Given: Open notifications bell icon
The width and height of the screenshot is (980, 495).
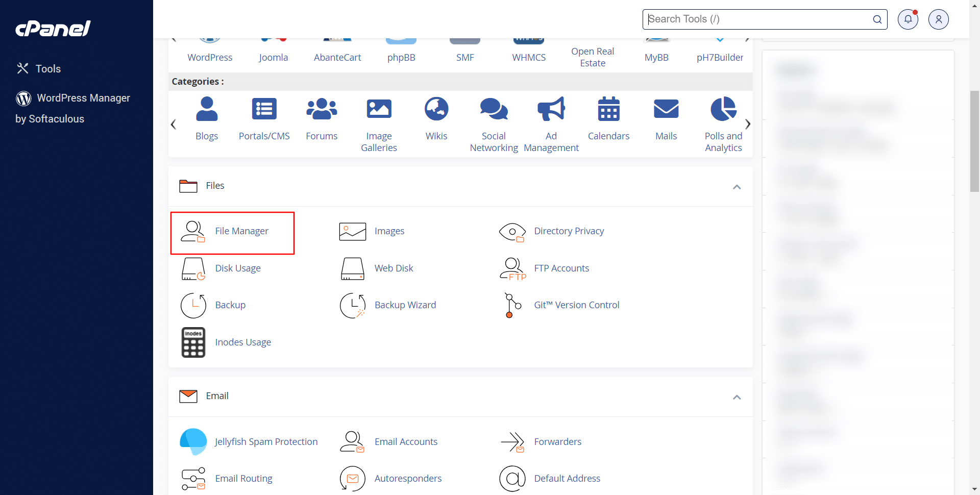Looking at the screenshot, I should tap(908, 19).
